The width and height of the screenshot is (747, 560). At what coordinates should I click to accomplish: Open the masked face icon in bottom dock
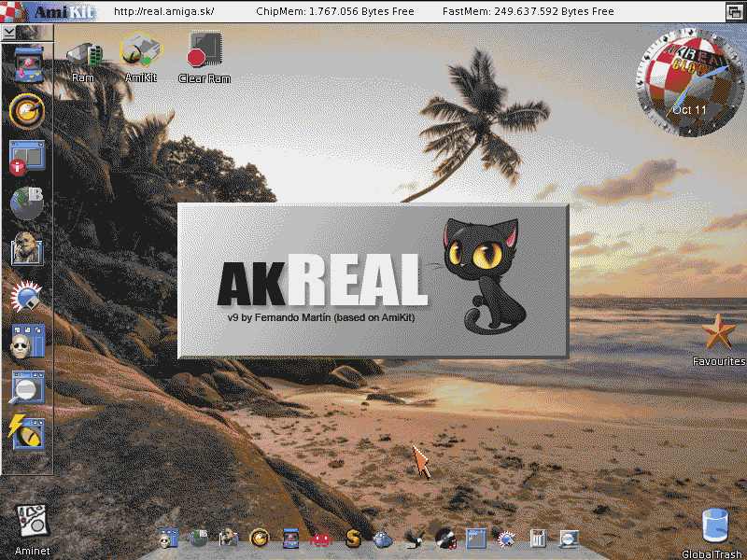(168, 539)
